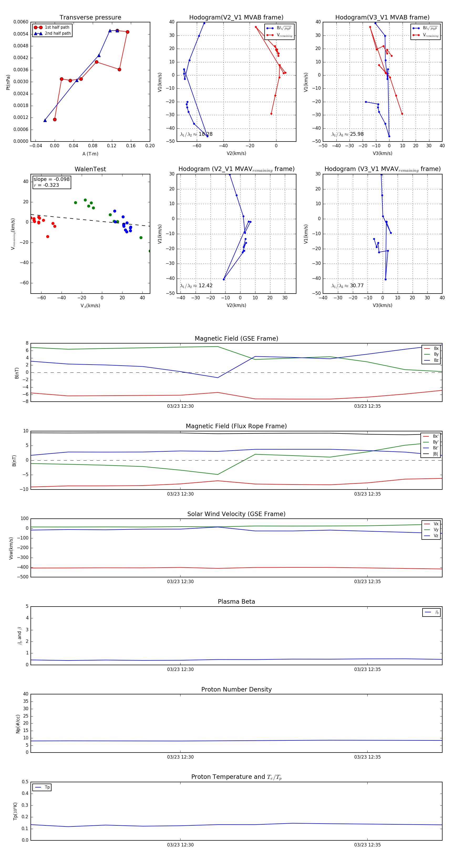Screen dimensions: 473x868
Task: Click the 'Vz' legend entry
Action: [431, 536]
